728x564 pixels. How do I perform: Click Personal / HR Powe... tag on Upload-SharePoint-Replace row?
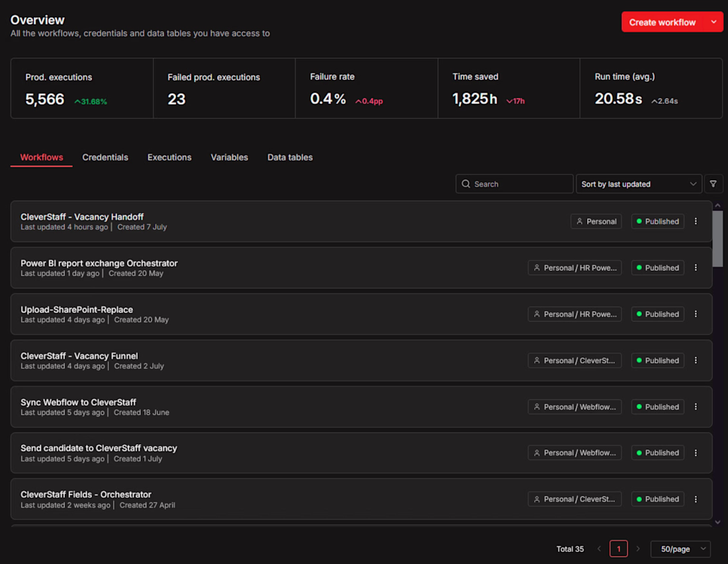(574, 314)
